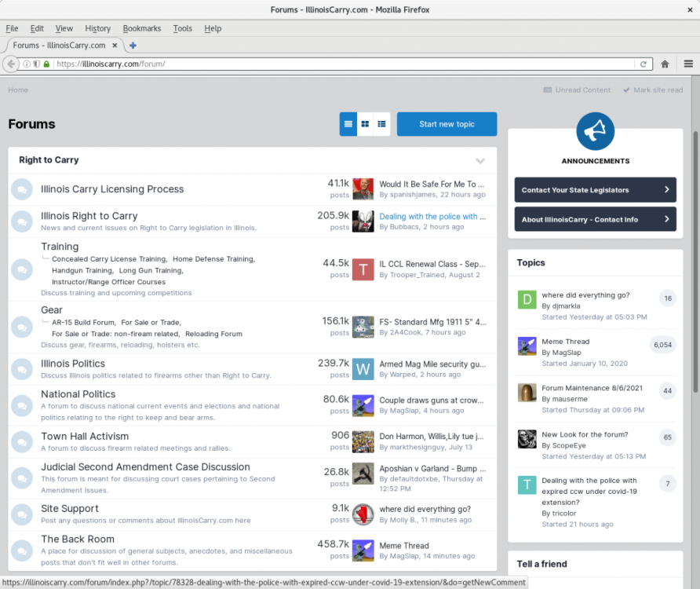Click the Training forum bubble icon
The width and height of the screenshot is (700, 589).
coord(22,270)
